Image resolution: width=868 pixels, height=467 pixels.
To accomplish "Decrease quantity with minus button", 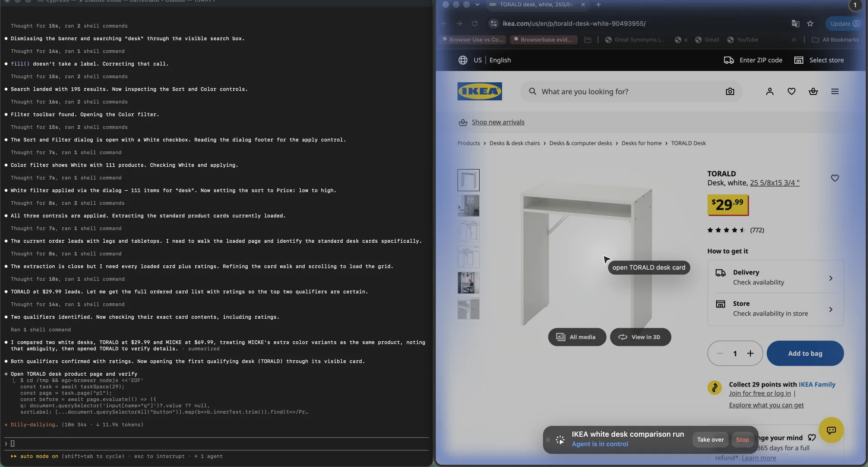I will 720,354.
